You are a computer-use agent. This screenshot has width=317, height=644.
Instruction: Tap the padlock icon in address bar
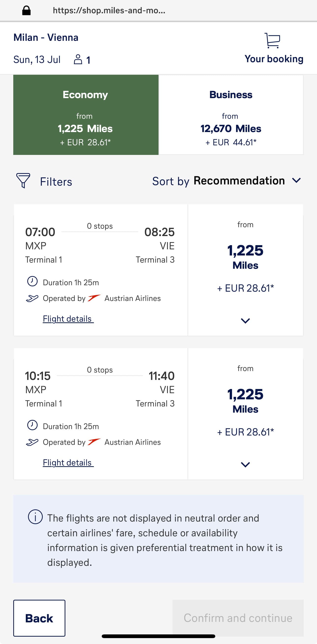tap(26, 11)
